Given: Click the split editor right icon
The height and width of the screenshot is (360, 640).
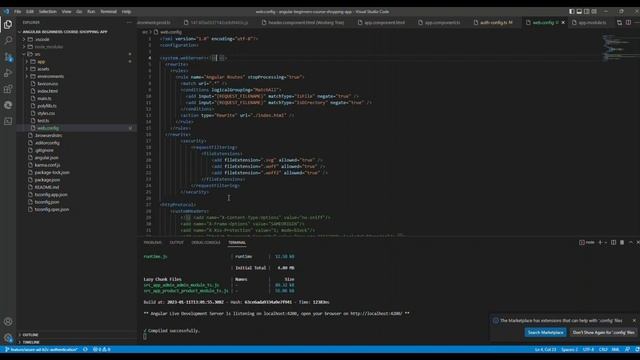Looking at the screenshot, I should [x=629, y=22].
